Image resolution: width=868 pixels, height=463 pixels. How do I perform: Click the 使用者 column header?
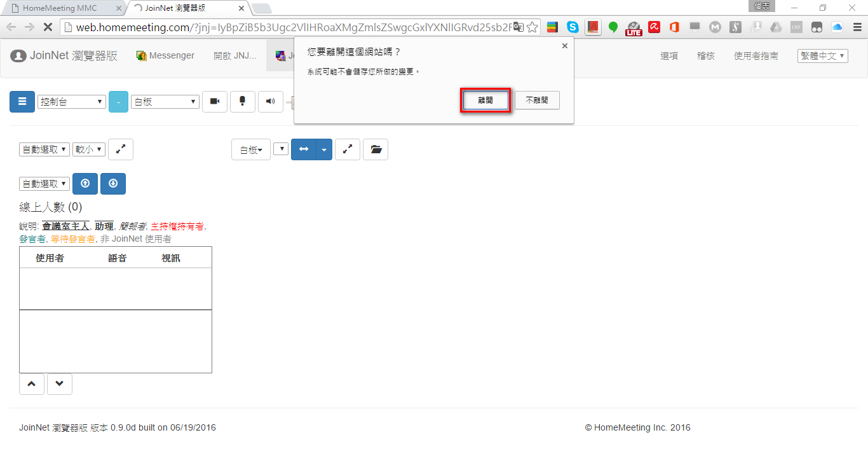[x=50, y=258]
